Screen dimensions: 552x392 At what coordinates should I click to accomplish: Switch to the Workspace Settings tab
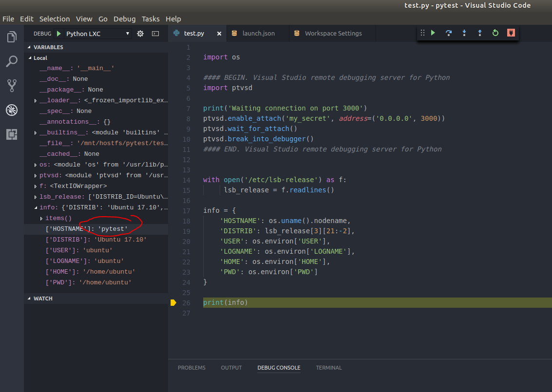[x=333, y=34]
